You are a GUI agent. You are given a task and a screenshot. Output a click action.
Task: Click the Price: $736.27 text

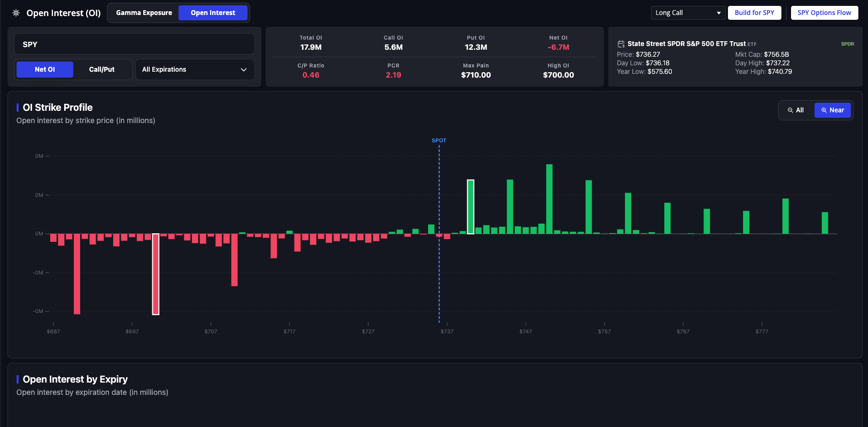pos(638,55)
